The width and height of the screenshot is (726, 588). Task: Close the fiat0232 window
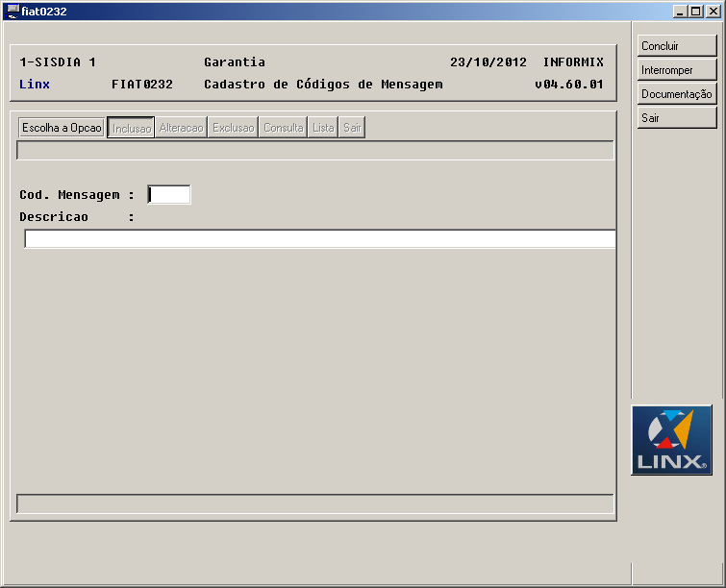(713, 12)
